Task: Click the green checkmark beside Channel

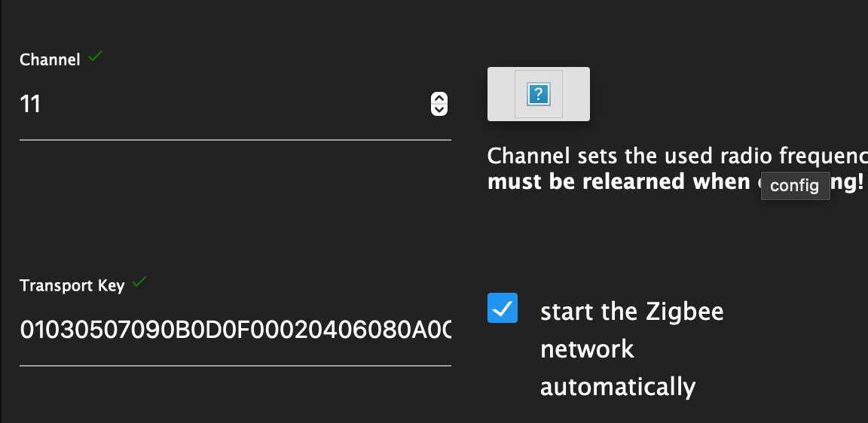Action: [95, 56]
